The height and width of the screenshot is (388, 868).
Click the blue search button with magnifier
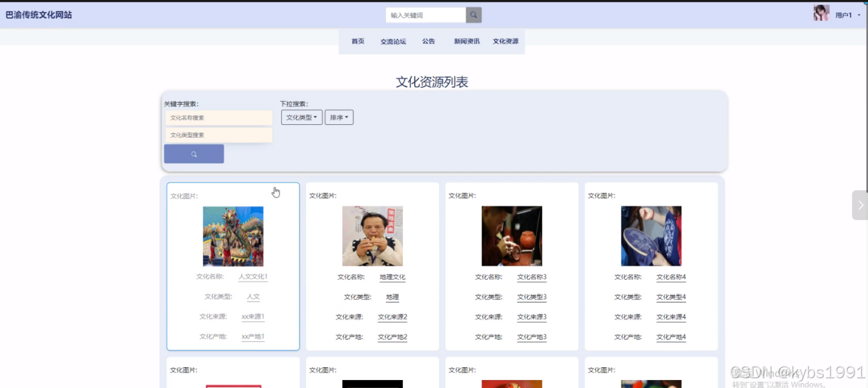tap(194, 154)
